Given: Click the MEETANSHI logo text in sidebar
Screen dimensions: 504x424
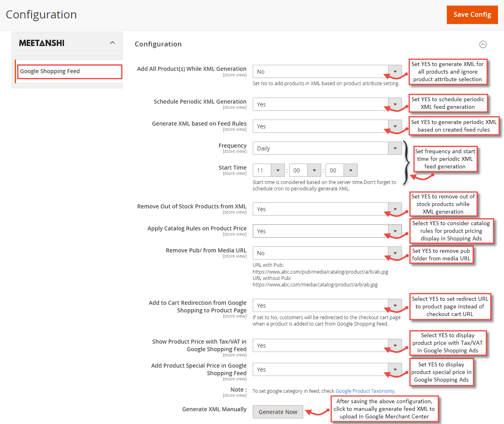Looking at the screenshot, I should point(42,43).
